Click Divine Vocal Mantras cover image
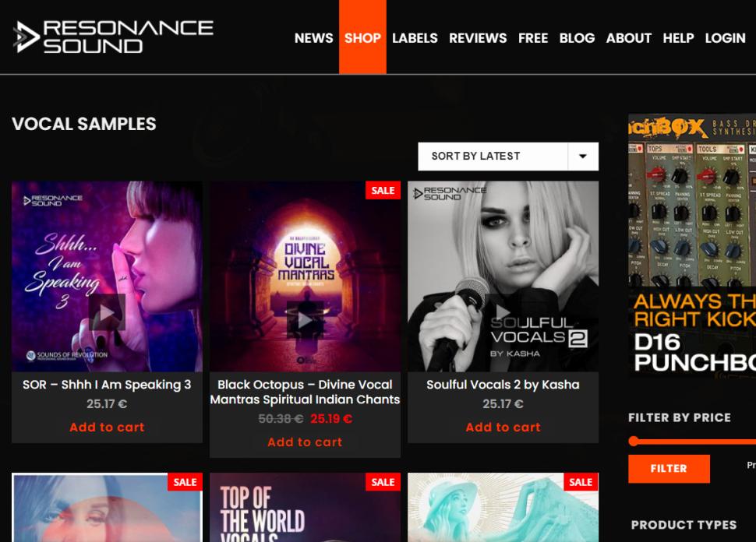Image resolution: width=756 pixels, height=542 pixels. coord(306,276)
